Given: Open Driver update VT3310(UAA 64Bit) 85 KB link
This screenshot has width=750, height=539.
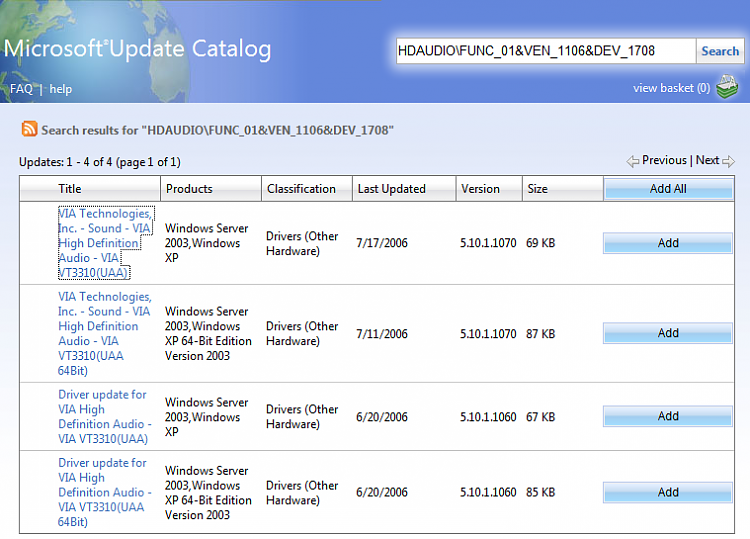Looking at the screenshot, I should pos(105,492).
